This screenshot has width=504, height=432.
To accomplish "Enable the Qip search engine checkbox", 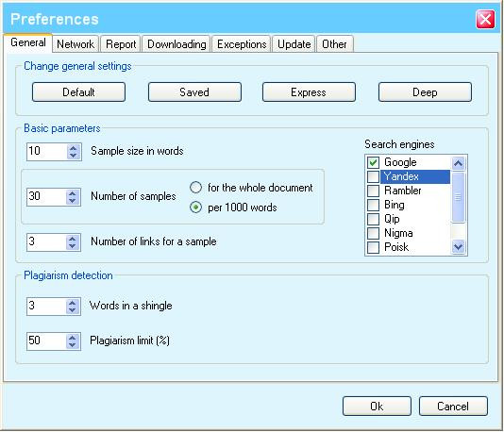I will pyautogui.click(x=373, y=219).
